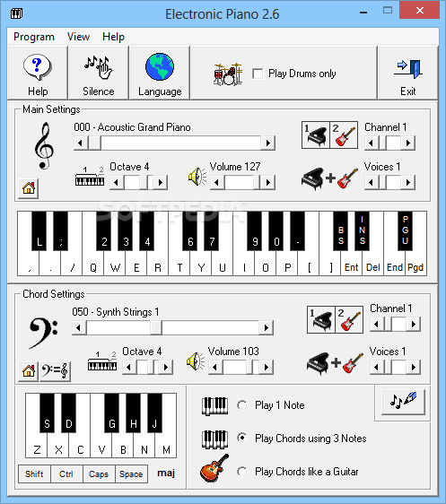Image resolution: width=446 pixels, height=504 pixels.
Task: Click the speaker volume icon in Chord Settings
Action: coord(196,361)
